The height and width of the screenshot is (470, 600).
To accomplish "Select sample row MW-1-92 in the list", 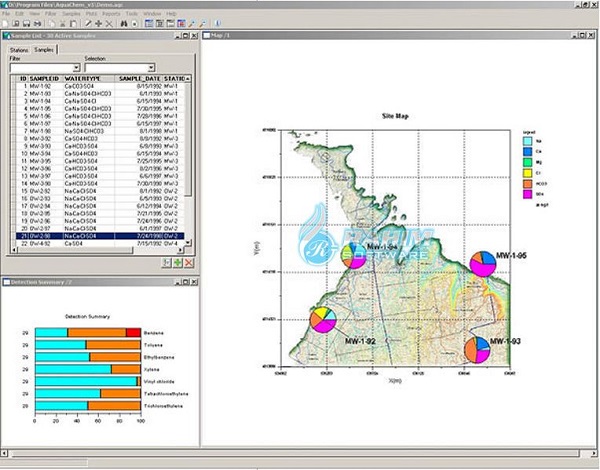I will (x=40, y=87).
